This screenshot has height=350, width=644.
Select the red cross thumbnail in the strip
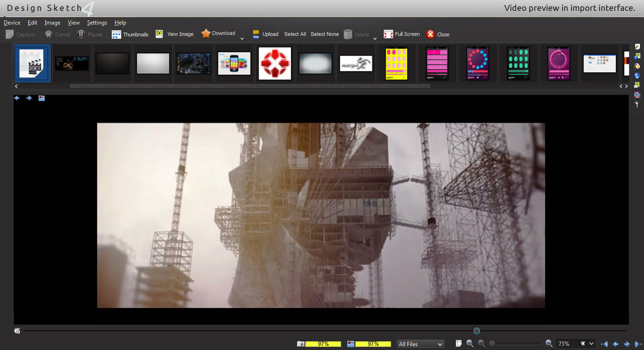click(275, 63)
